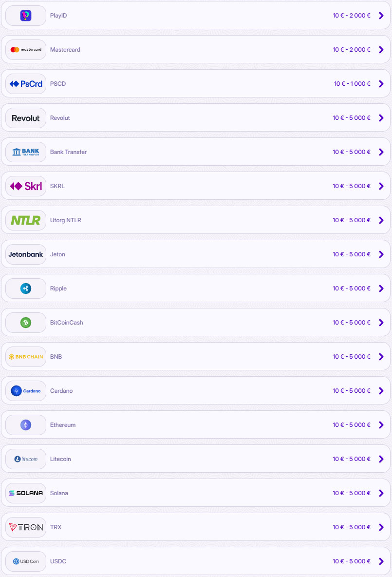The image size is (392, 577).
Task: Select the Skrl logo icon
Action: pyautogui.click(x=26, y=186)
